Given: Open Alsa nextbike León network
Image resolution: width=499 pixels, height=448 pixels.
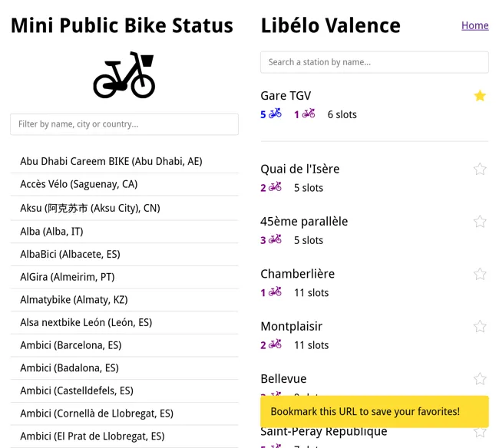Looking at the screenshot, I should pos(124,322).
